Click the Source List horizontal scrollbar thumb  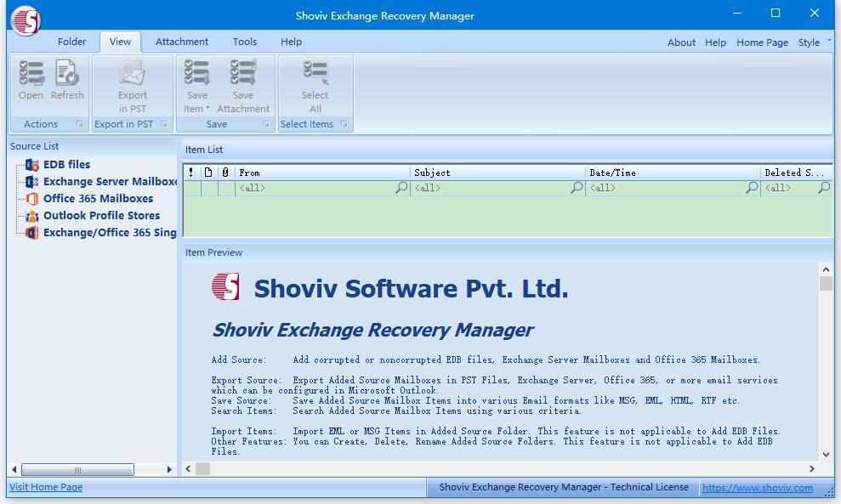click(77, 470)
